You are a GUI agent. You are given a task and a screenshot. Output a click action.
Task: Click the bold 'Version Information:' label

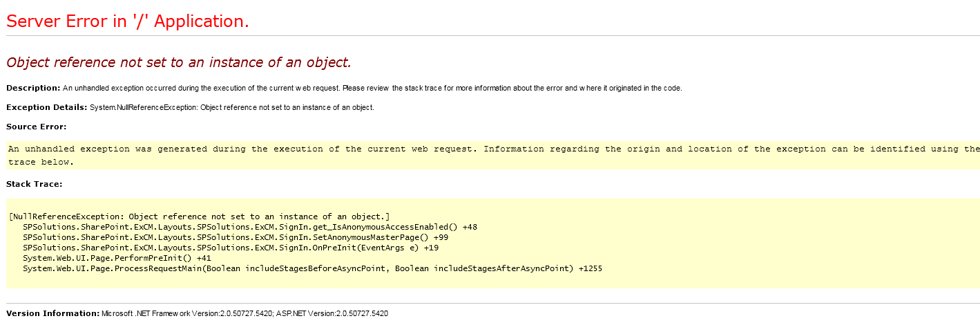[52, 313]
